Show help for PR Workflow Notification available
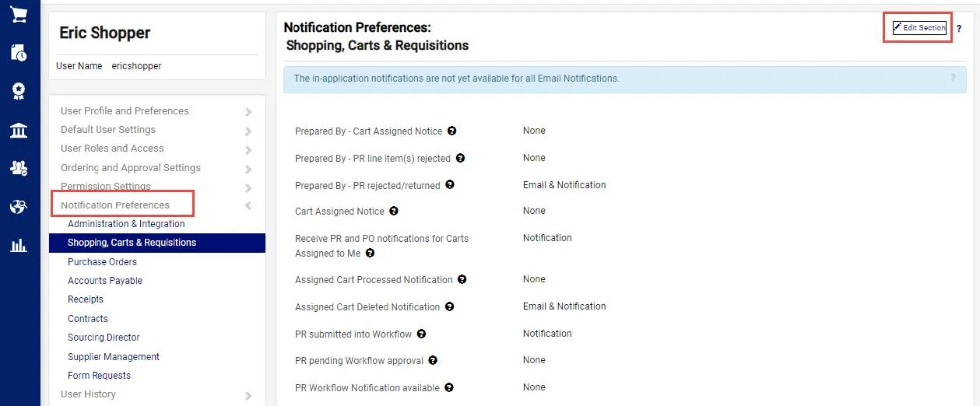This screenshot has width=980, height=406. coord(449,387)
